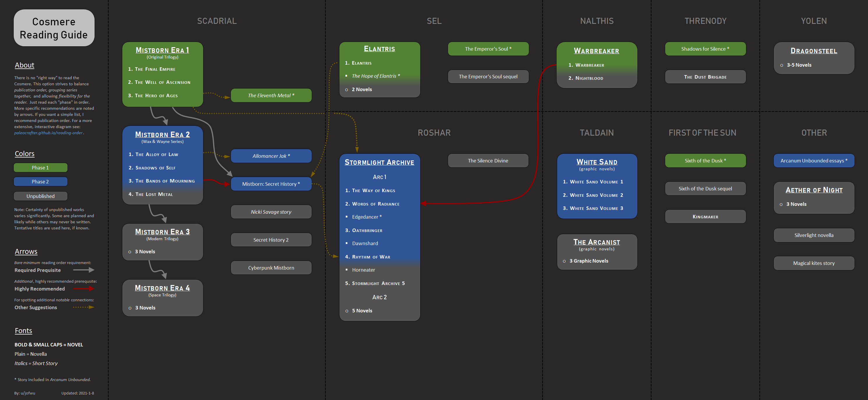
Task: Click Mistborn: Secret History box
Action: (271, 184)
